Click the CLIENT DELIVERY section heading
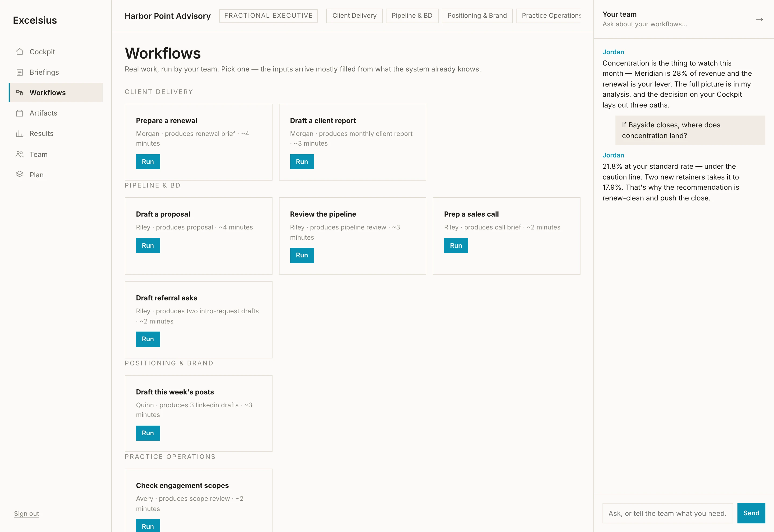This screenshot has height=532, width=774. pyautogui.click(x=159, y=92)
